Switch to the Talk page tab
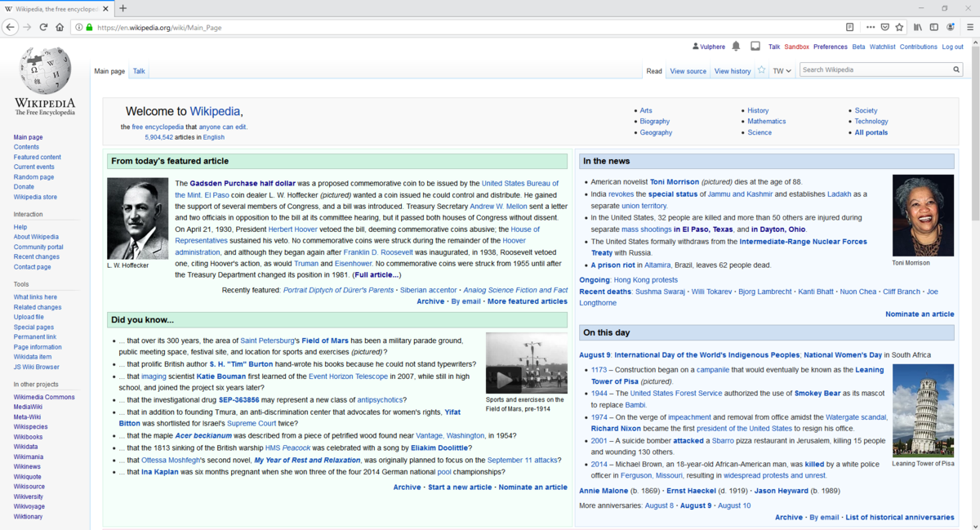Screen dimensions: 980x530 [139, 71]
